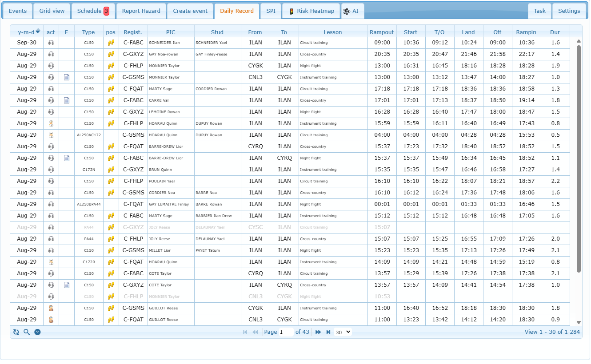The height and width of the screenshot is (364, 591).
Task: Open the document icon in the CARRE Val row
Action: pyautogui.click(x=67, y=100)
